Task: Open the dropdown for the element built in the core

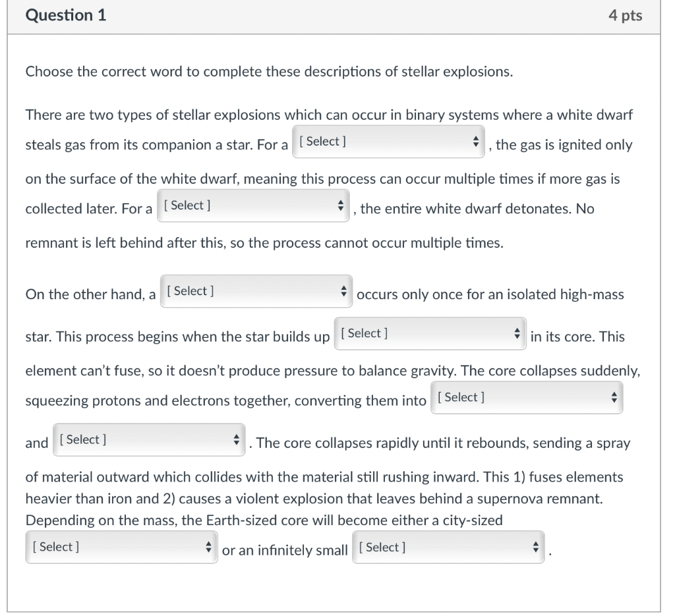Action: click(430, 333)
